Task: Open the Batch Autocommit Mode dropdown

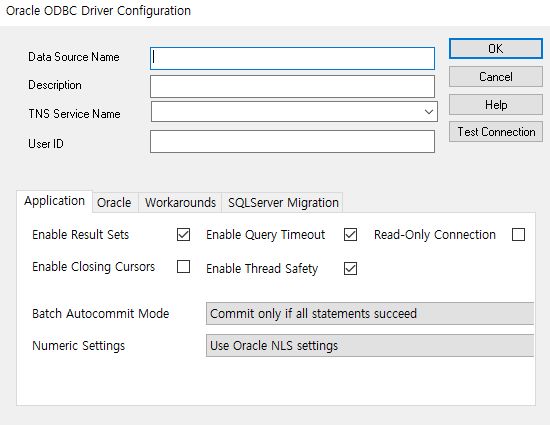Action: click(370, 313)
